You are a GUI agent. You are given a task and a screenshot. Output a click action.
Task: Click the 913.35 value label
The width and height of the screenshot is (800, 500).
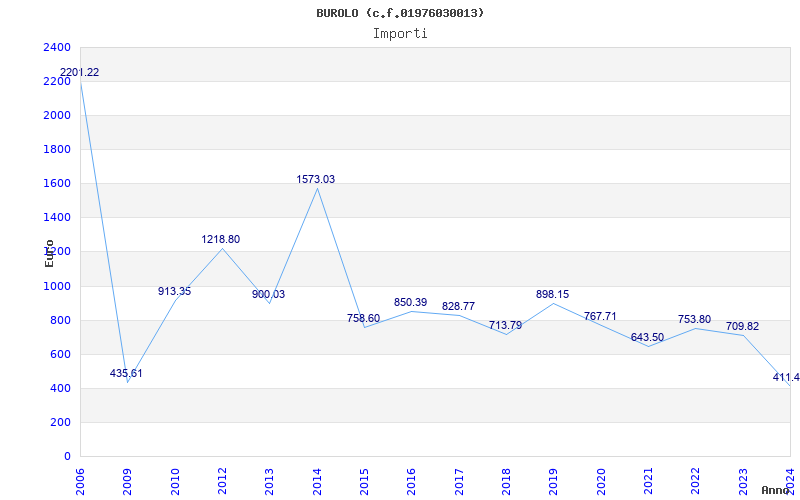pos(174,291)
